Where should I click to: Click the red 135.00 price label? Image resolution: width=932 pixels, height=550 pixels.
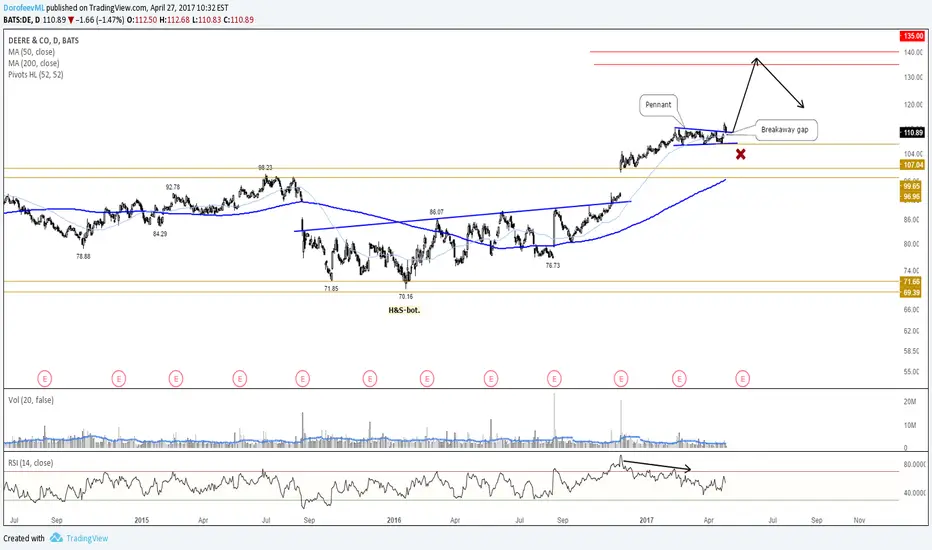pos(912,36)
